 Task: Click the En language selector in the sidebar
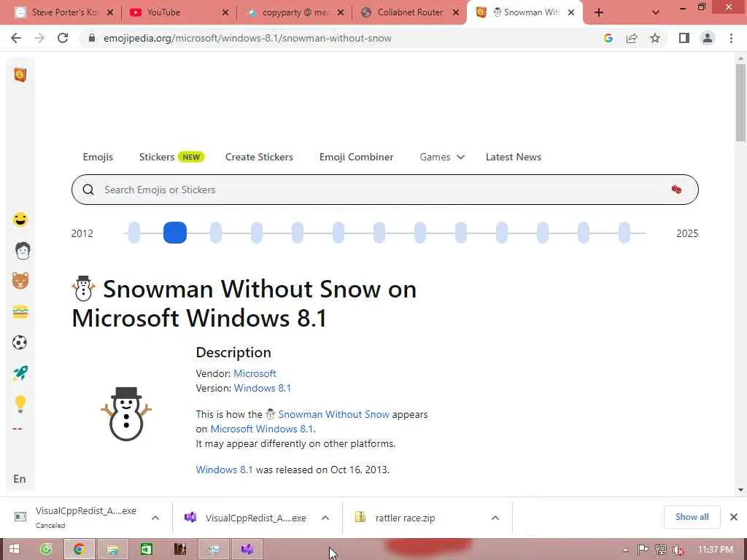point(20,479)
